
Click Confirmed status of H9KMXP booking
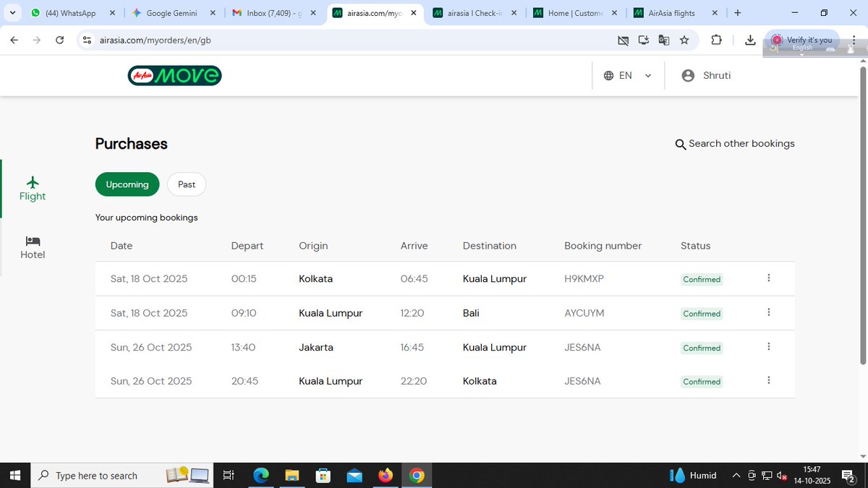pos(702,279)
